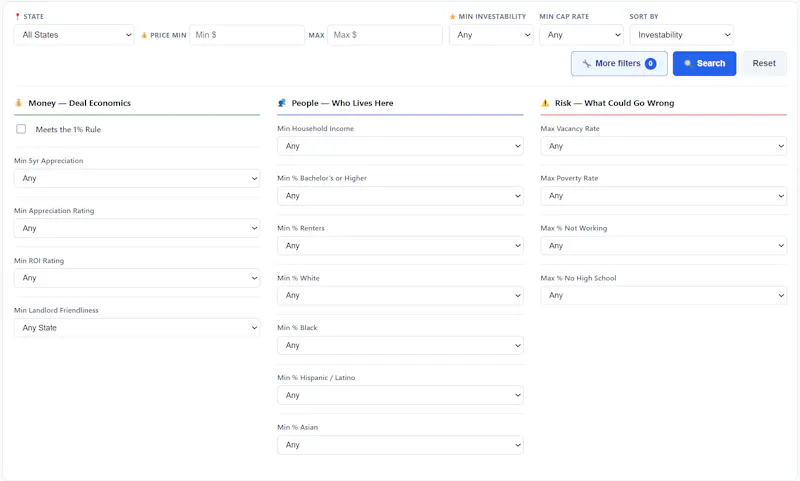Image resolution: width=800 pixels, height=481 pixels.
Task: Open the Min % White dropdown
Action: pos(401,295)
